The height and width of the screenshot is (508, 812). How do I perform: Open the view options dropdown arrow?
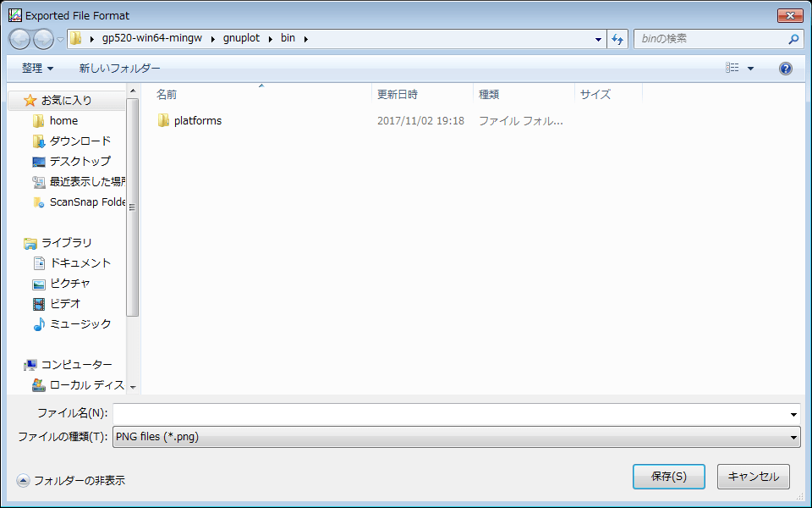(x=750, y=69)
